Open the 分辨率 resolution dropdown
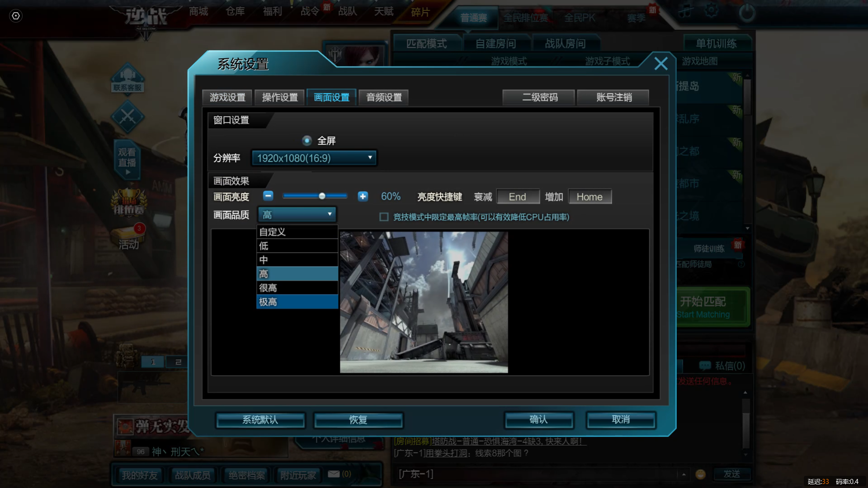The height and width of the screenshot is (488, 868). (x=314, y=158)
